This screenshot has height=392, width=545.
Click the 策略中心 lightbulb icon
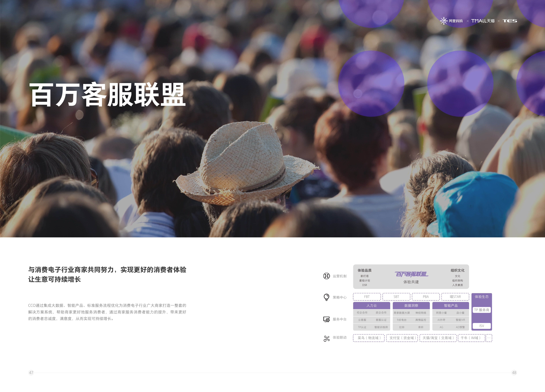point(326,297)
